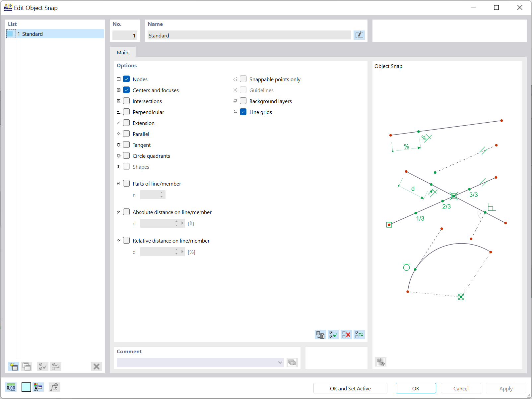Enable Intersections snap
This screenshot has height=399, width=532.
pyautogui.click(x=126, y=101)
